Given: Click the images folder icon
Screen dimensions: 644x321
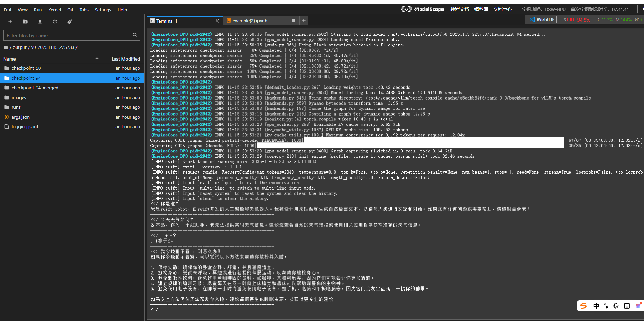Looking at the screenshot, I should tap(7, 97).
